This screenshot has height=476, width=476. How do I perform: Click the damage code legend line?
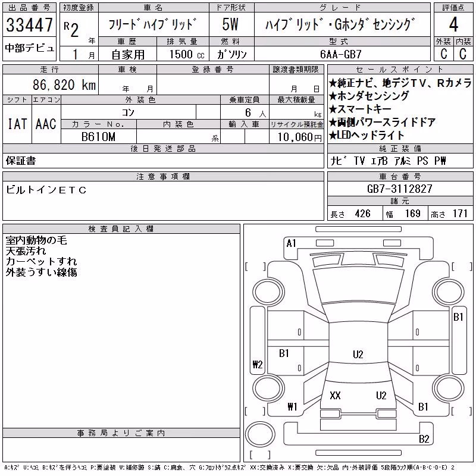click(230, 468)
